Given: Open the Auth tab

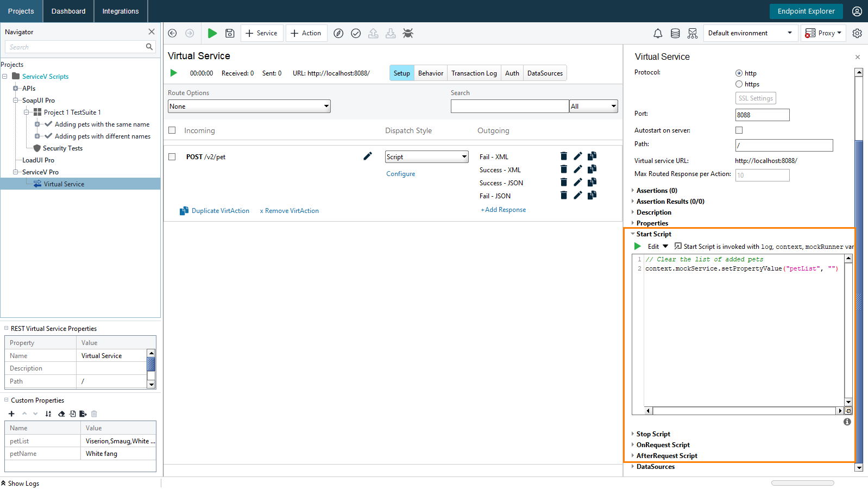Looking at the screenshot, I should [512, 73].
